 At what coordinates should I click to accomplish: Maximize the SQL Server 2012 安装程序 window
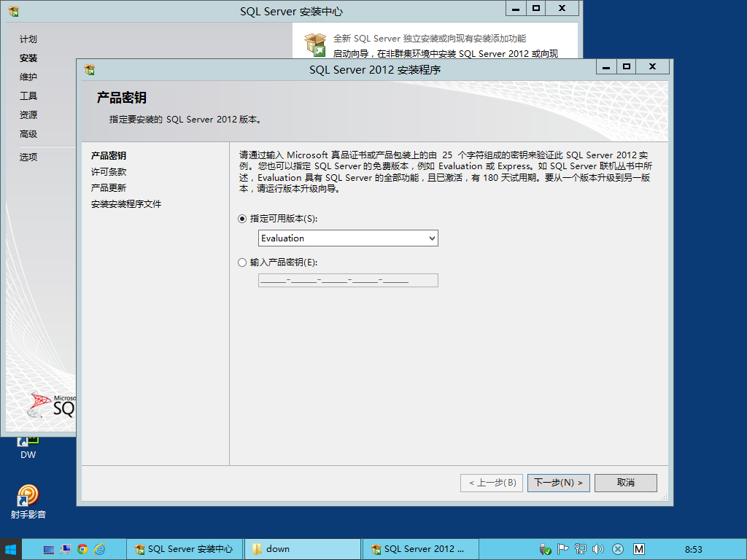(x=627, y=66)
